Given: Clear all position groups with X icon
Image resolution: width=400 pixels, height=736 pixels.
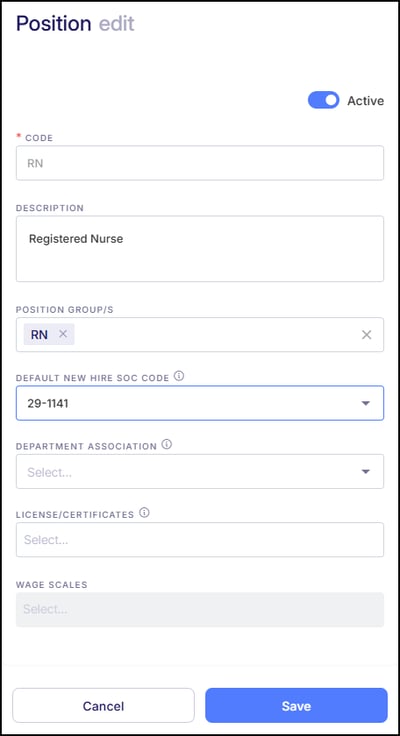Looking at the screenshot, I should point(366,335).
